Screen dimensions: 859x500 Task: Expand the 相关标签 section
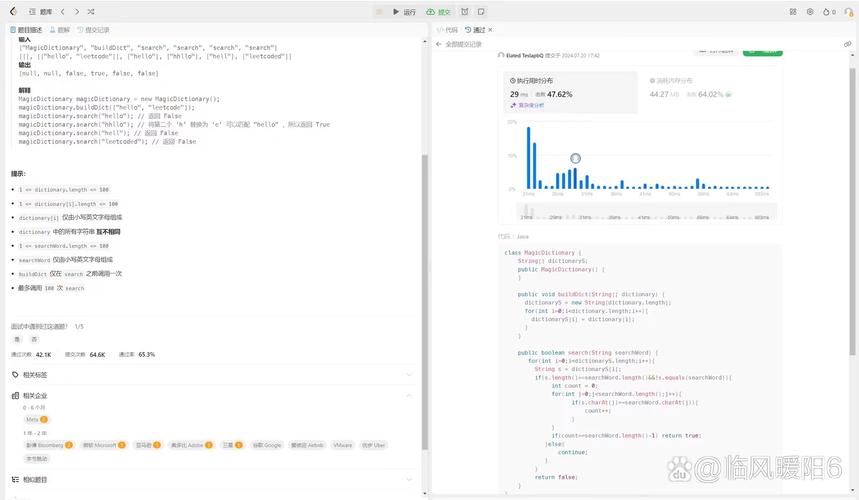[409, 375]
